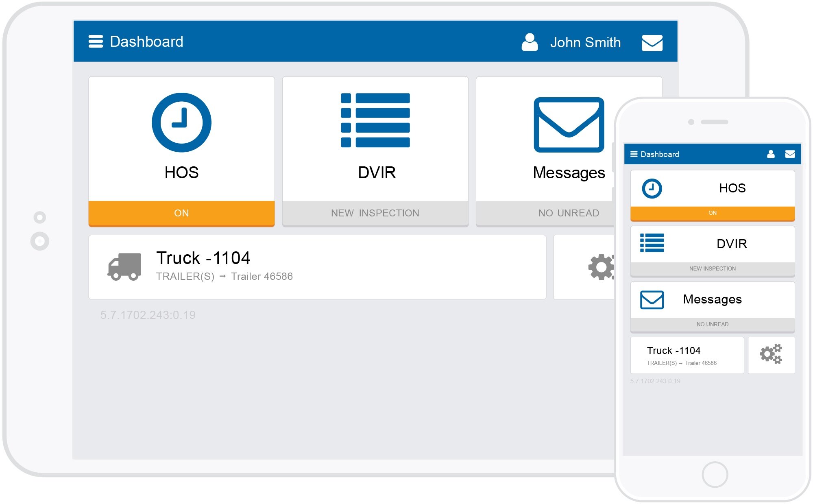
Task: Select Truck -1104 heading on tablet
Action: tap(203, 258)
